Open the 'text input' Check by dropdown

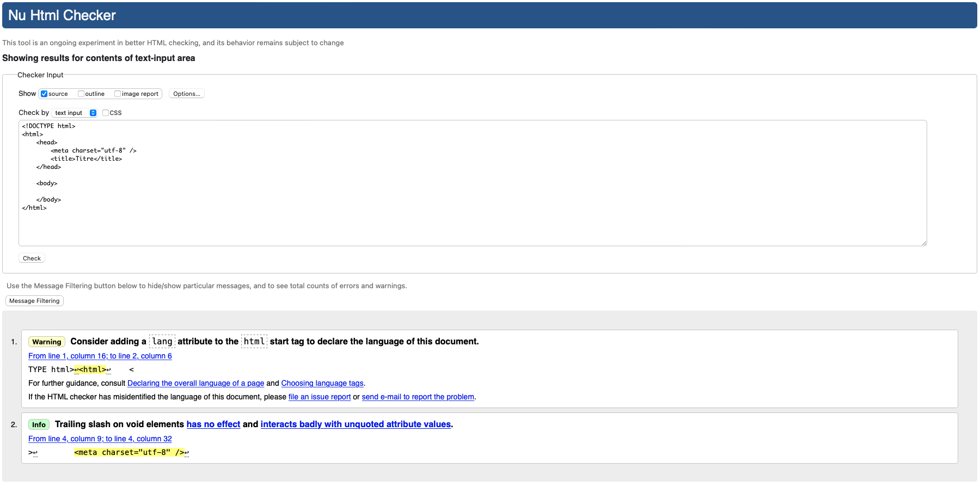coord(75,113)
